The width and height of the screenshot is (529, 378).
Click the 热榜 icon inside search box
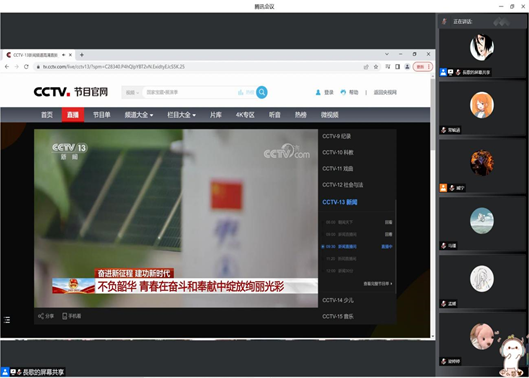pyautogui.click(x=241, y=92)
